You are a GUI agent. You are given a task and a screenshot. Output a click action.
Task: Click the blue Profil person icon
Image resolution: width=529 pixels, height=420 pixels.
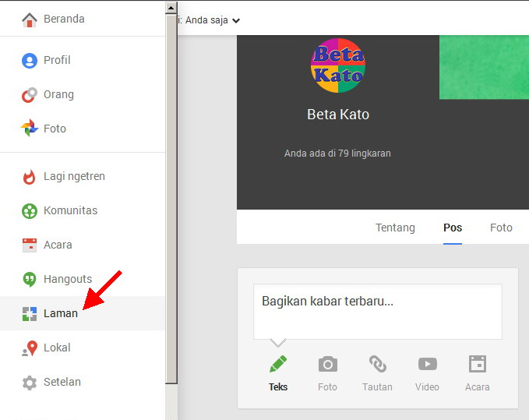(30, 61)
